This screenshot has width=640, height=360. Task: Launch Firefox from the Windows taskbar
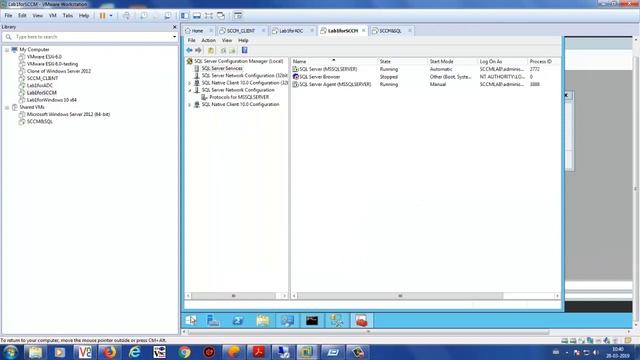click(109, 352)
